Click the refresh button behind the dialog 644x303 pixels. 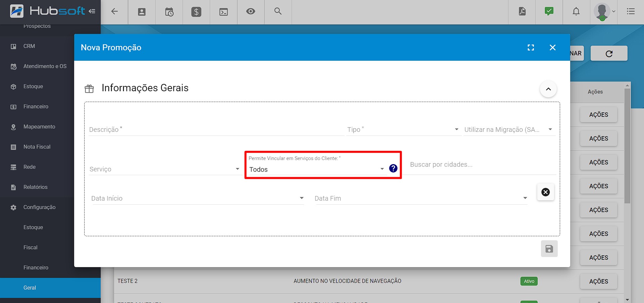(609, 53)
